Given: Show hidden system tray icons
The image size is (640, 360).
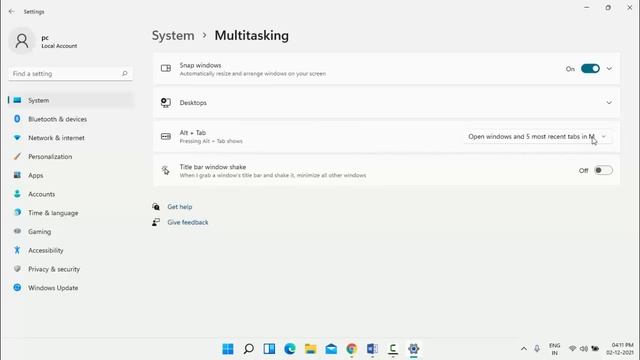Looking at the screenshot, I should click(524, 349).
